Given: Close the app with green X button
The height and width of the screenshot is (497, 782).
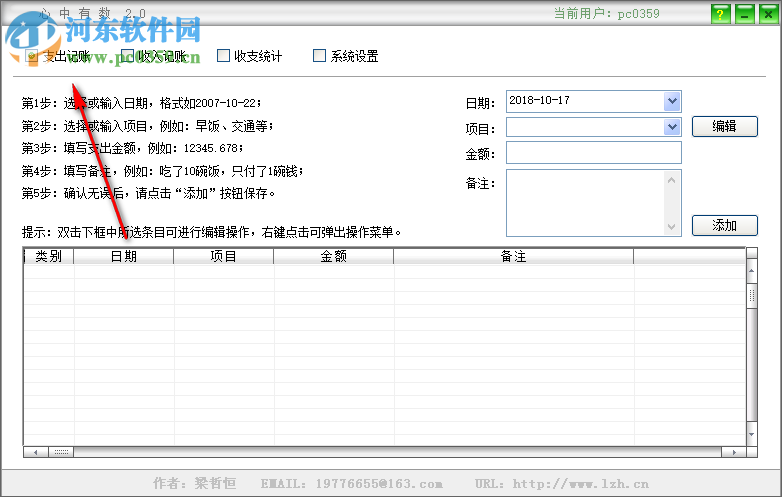Looking at the screenshot, I should point(769,14).
